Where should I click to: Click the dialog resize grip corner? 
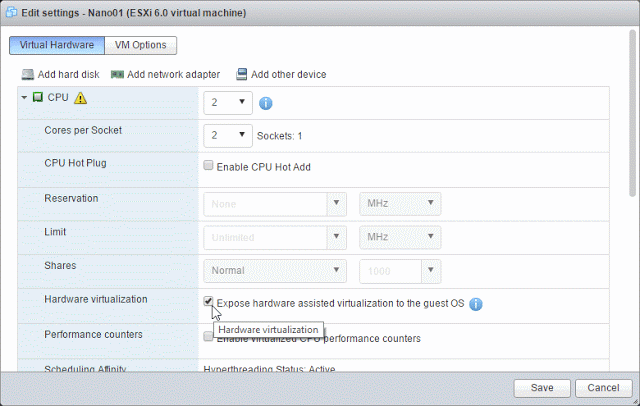(x=636, y=402)
